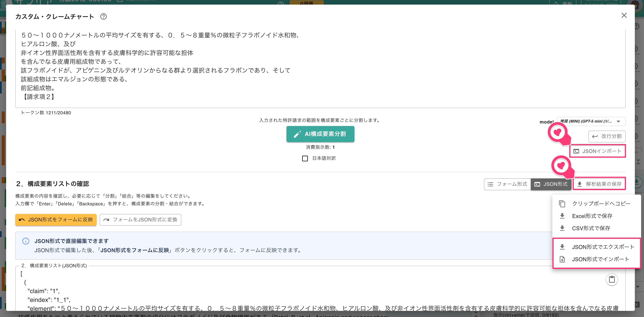The height and width of the screenshot is (317, 644).
Task: Switch to JSON形式 view
Action: (x=551, y=184)
